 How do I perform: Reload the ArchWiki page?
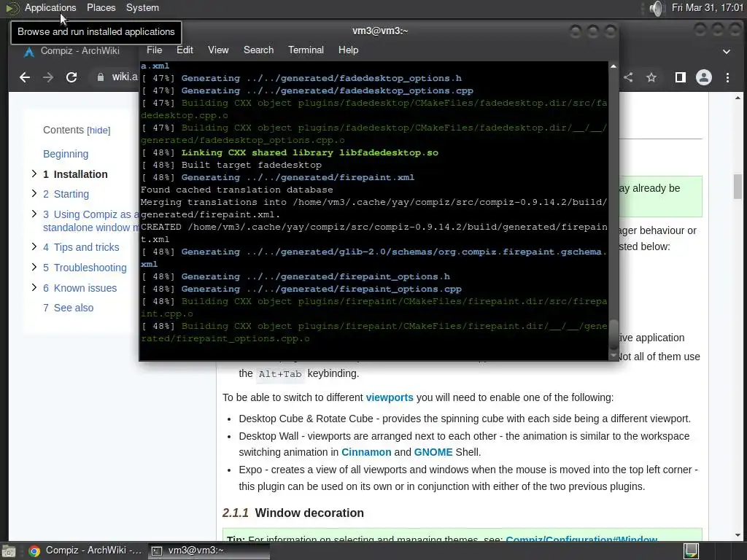[71, 77]
